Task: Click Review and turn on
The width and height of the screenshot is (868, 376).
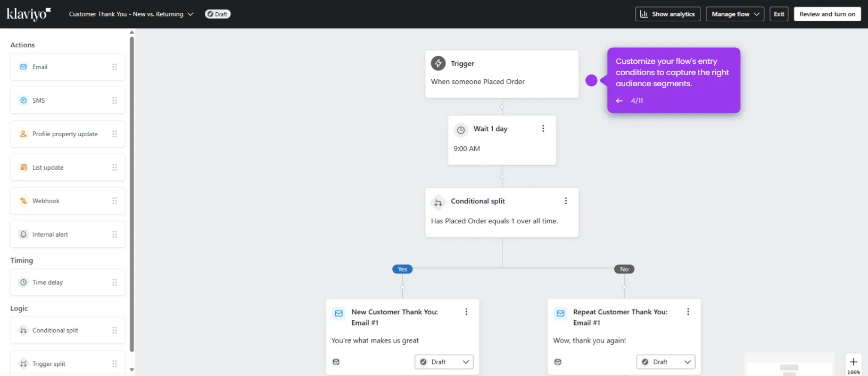Action: (827, 14)
